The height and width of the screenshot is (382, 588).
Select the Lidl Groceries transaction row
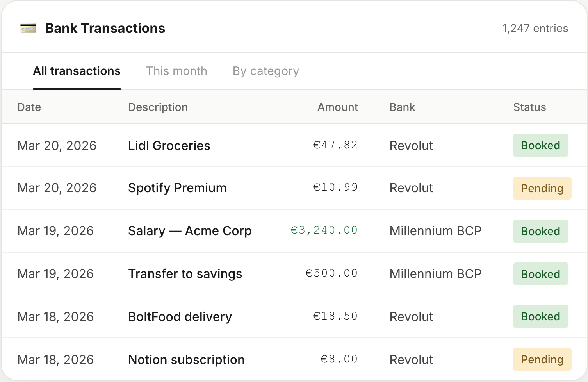tap(169, 145)
